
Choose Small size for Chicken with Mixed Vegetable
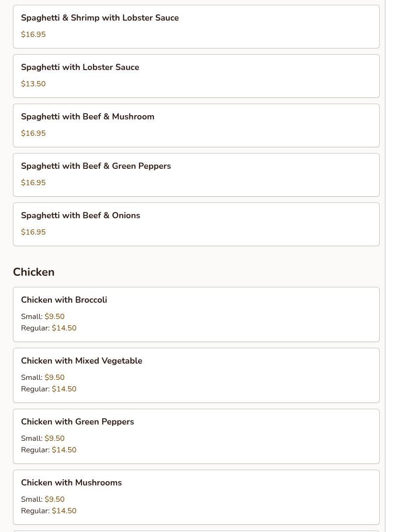[54, 378]
